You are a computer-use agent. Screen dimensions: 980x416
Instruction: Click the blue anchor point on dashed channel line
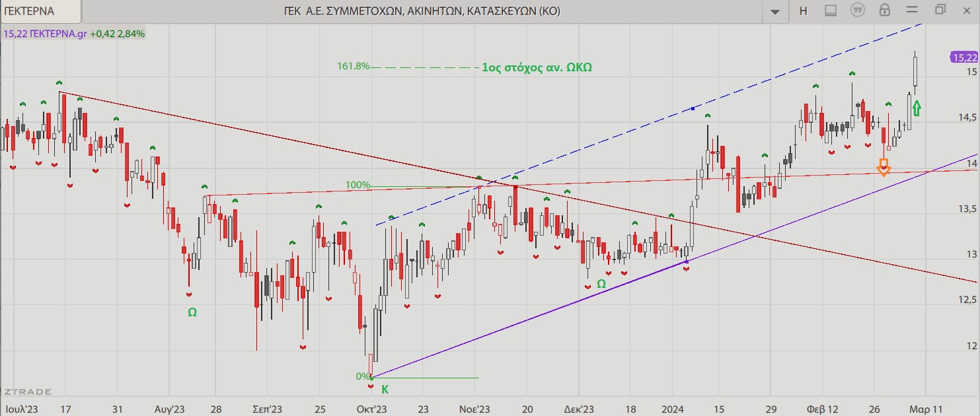pos(693,108)
